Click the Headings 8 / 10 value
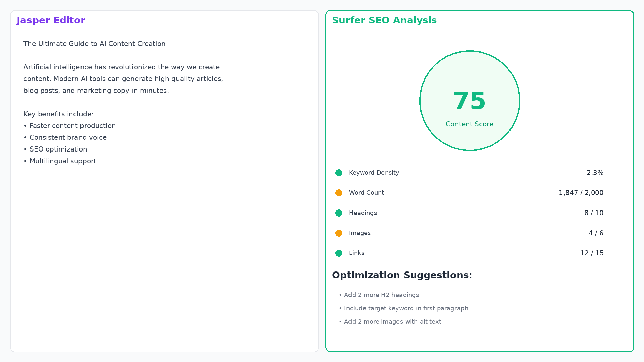This screenshot has height=362, width=644. pos(593,213)
